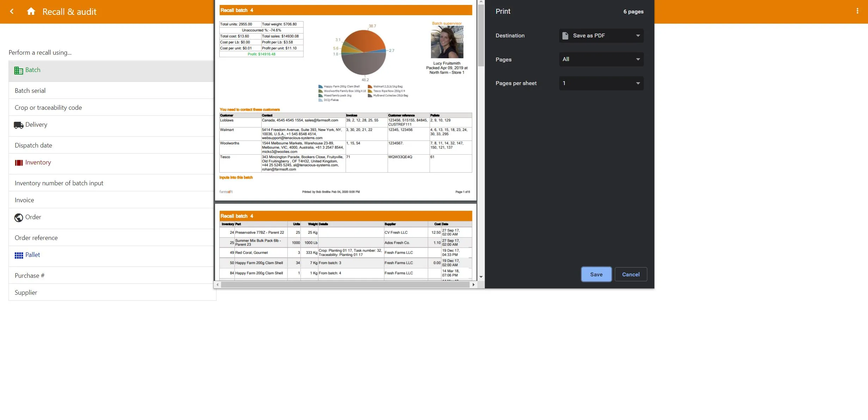The width and height of the screenshot is (868, 420).
Task: Click the green Batch grid icon
Action: point(19,71)
